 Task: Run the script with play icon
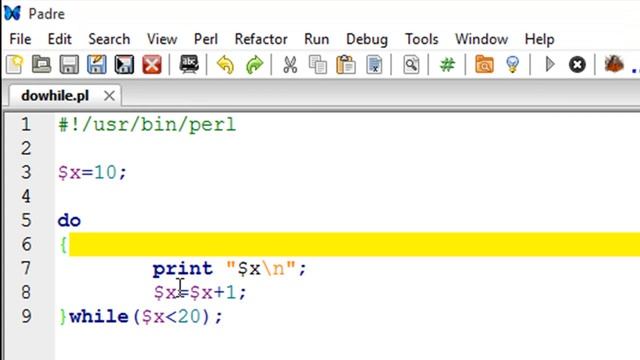click(550, 64)
